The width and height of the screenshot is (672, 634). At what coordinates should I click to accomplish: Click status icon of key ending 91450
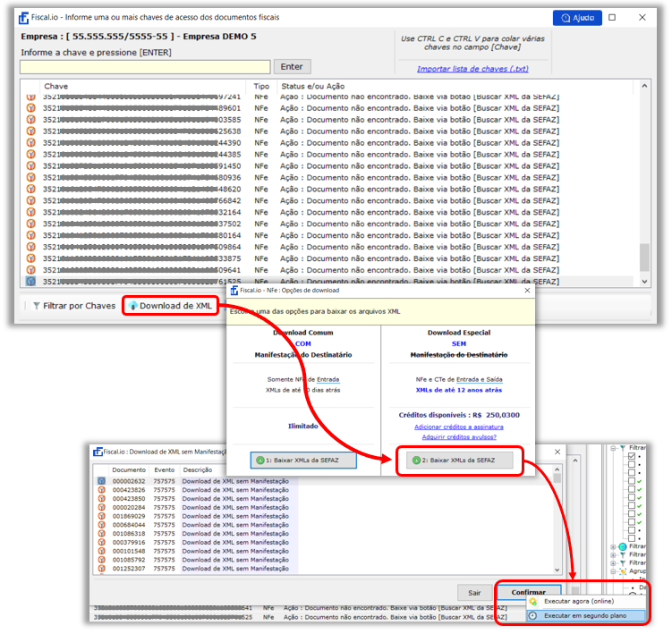[x=30, y=165]
